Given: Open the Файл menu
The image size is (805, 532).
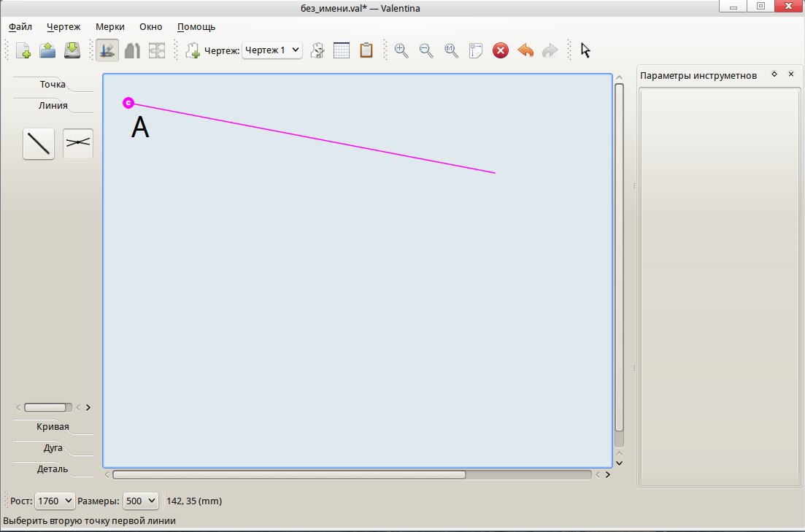Looking at the screenshot, I should tap(20, 27).
